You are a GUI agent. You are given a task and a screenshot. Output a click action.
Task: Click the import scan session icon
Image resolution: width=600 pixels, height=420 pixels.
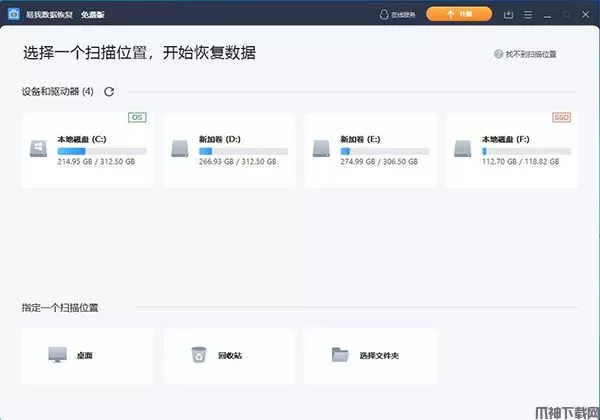coord(508,15)
